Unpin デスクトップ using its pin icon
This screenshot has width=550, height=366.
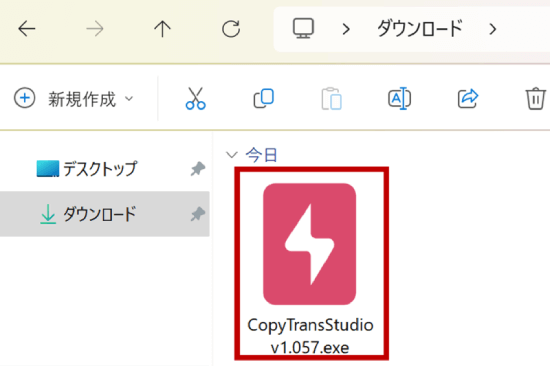198,169
